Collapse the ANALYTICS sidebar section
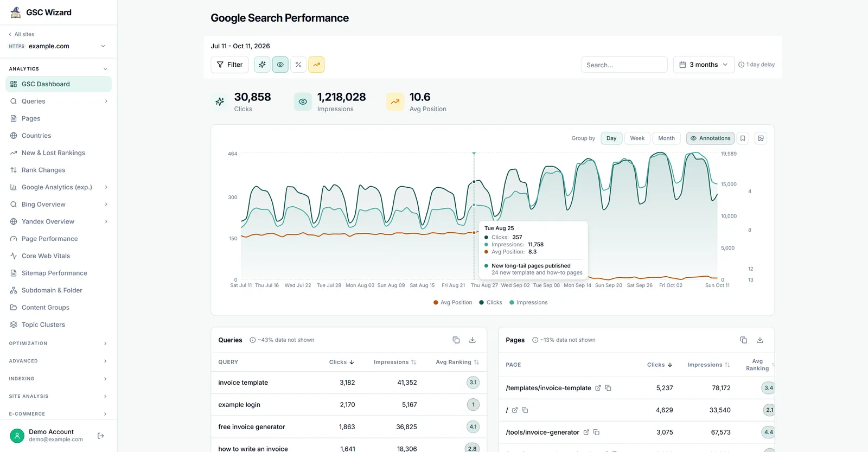Screen dimensions: 868x452 pos(59,69)
